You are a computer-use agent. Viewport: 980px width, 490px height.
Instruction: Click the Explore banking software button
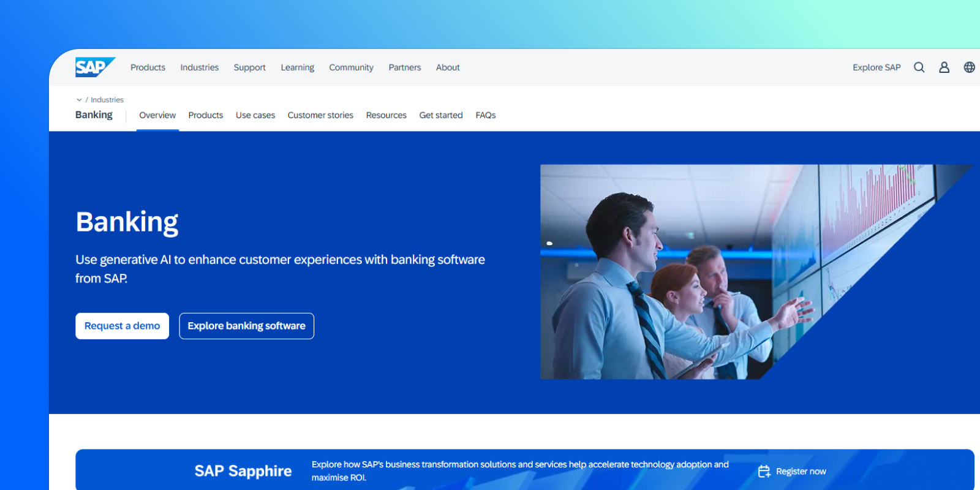click(246, 326)
